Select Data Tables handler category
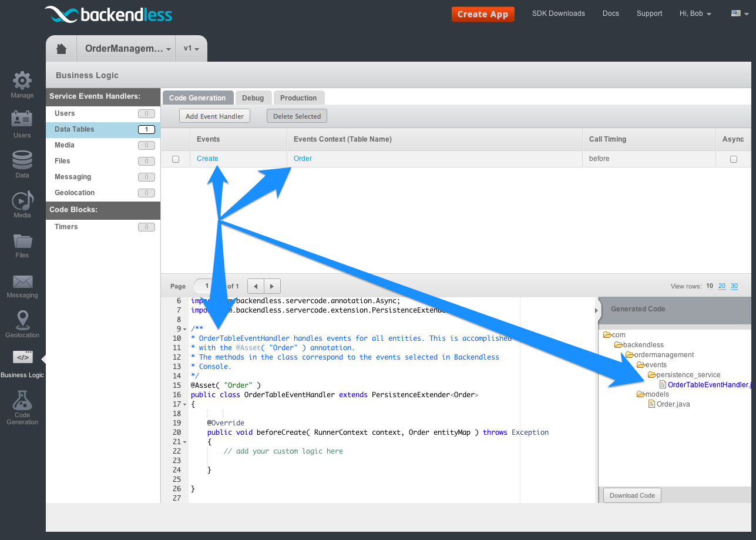 [103, 129]
